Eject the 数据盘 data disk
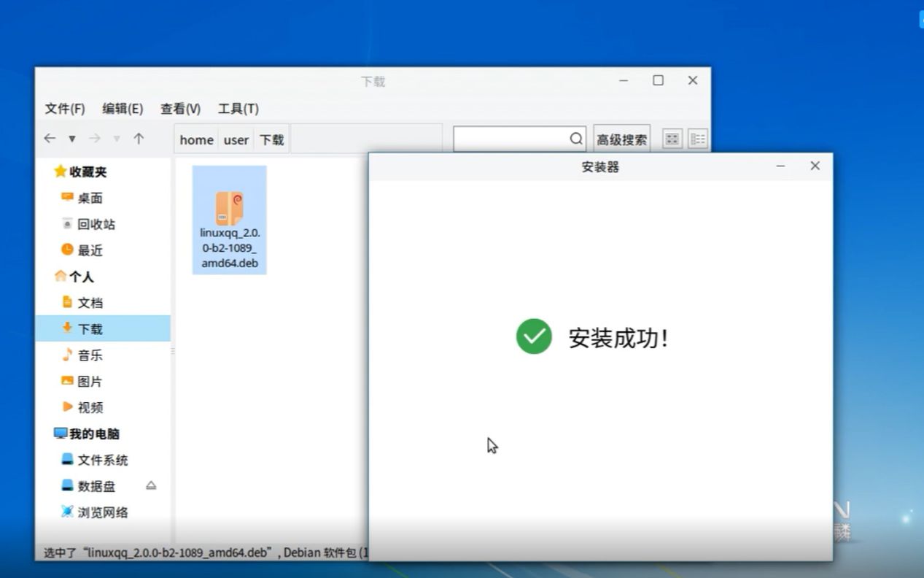924x578 pixels. 150,486
